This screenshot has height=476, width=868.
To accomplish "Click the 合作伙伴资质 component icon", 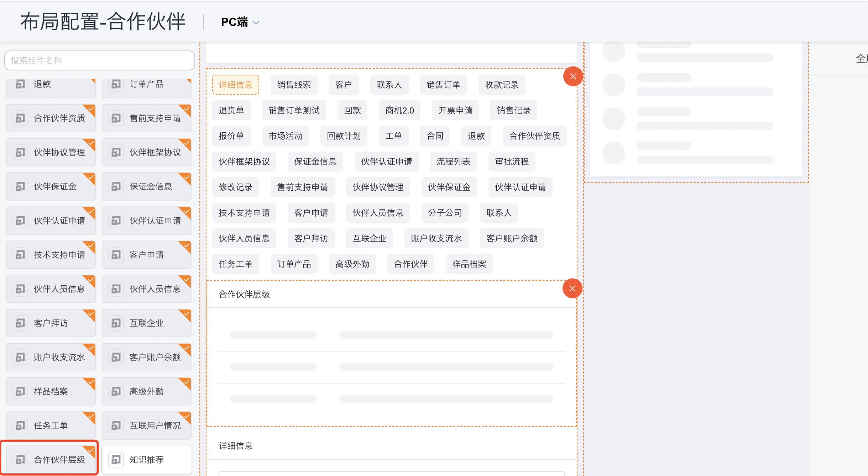I will click(x=20, y=118).
